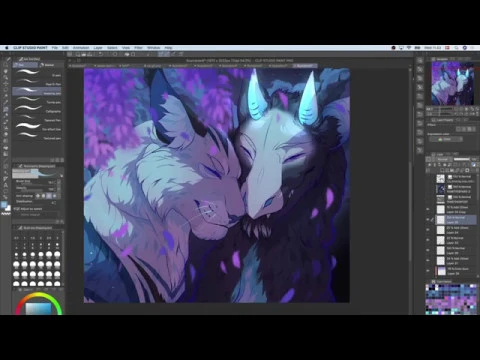Select the Tapered Pen brush
Image resolution: width=480 pixels, height=360 pixels.
click(37, 118)
